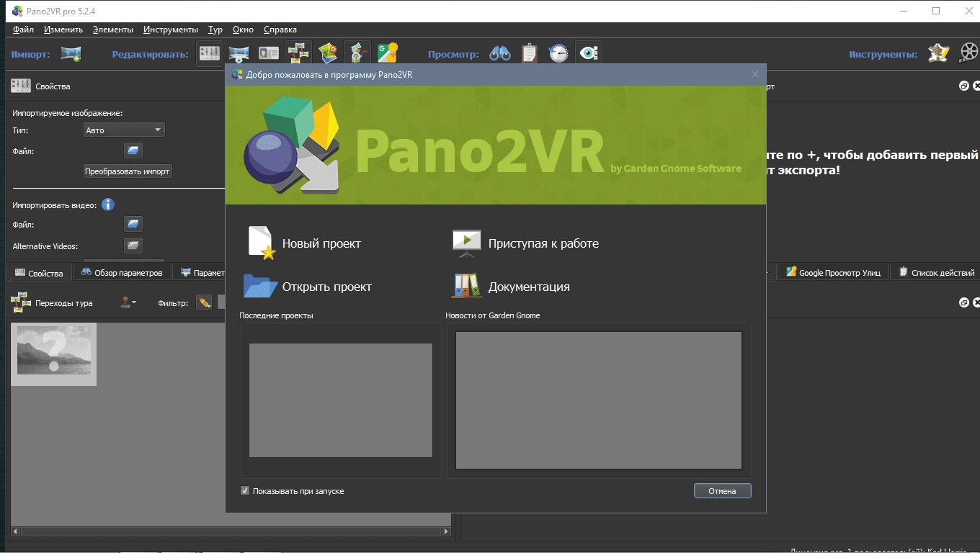Viewport: 980px width, 553px height.
Task: Uncheck Показывать при запуске
Action: [245, 491]
